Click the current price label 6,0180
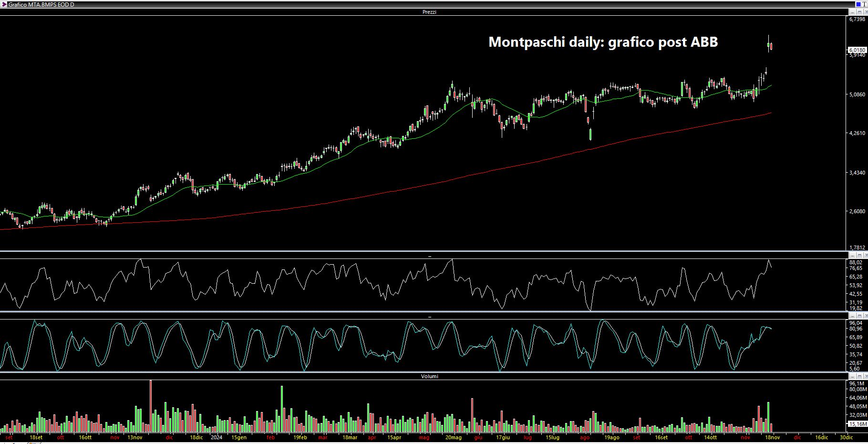Image resolution: width=868 pixels, height=444 pixels. click(x=857, y=50)
